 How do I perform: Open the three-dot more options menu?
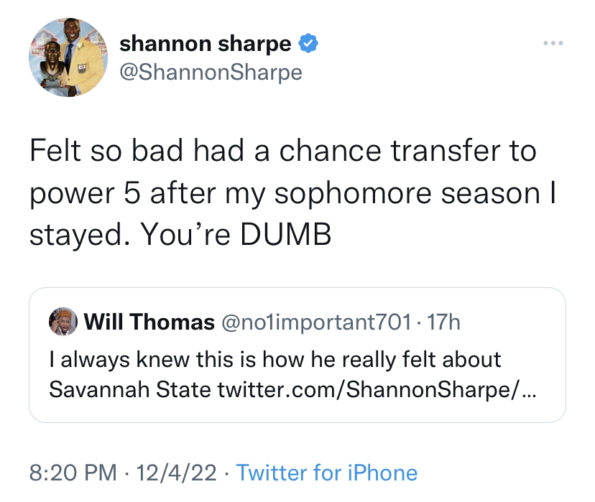point(553,43)
